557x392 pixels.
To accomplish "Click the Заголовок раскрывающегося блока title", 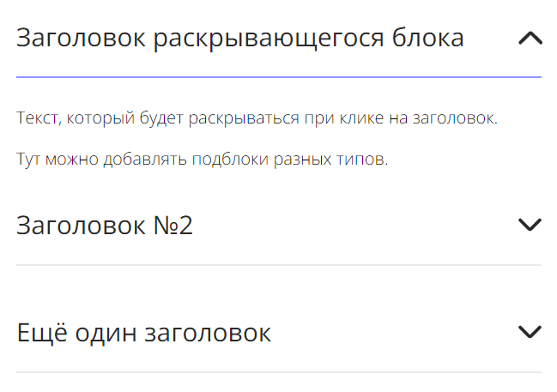I will (x=240, y=38).
